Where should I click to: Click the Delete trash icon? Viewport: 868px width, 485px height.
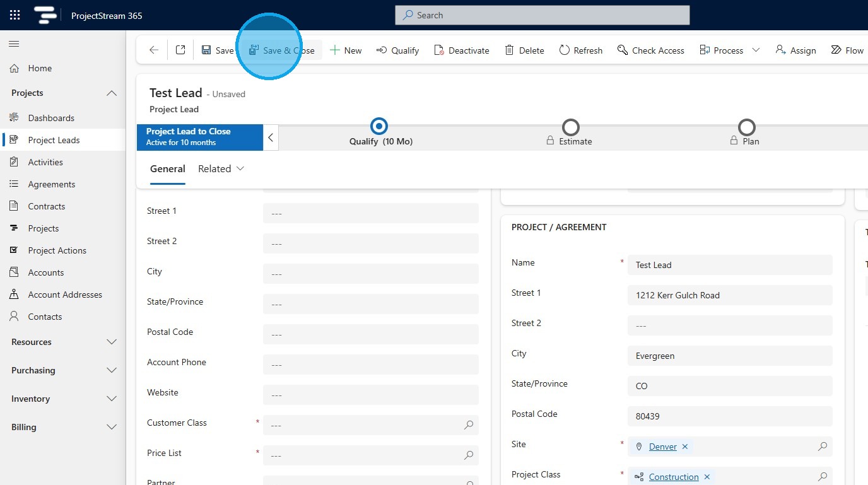click(x=509, y=50)
